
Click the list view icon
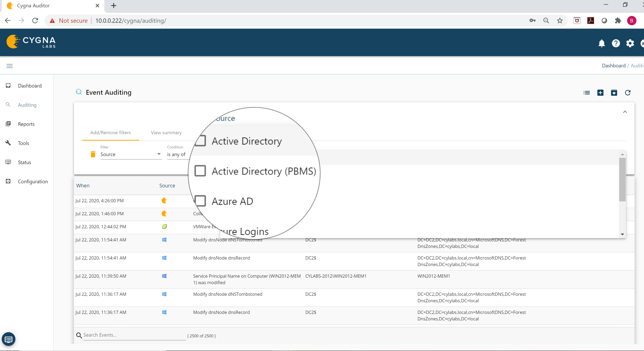[587, 93]
